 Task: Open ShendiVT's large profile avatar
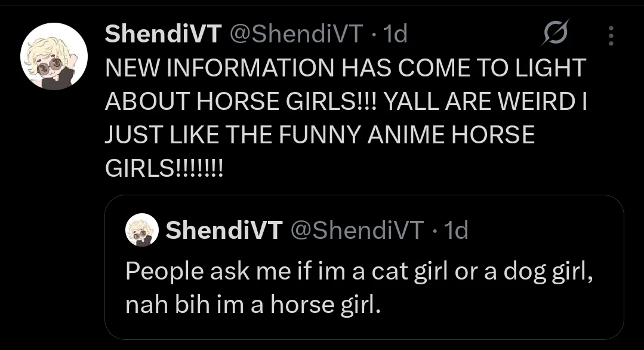coord(54,56)
